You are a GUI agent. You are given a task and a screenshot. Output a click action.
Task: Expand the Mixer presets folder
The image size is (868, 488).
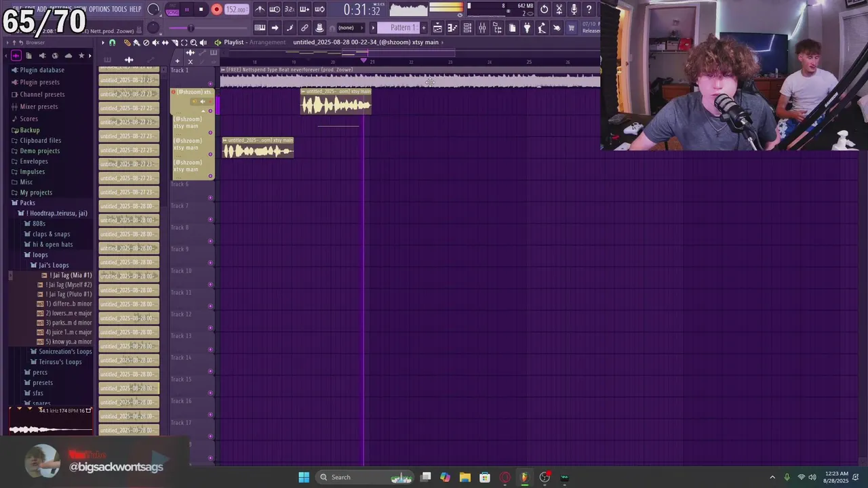[39, 106]
